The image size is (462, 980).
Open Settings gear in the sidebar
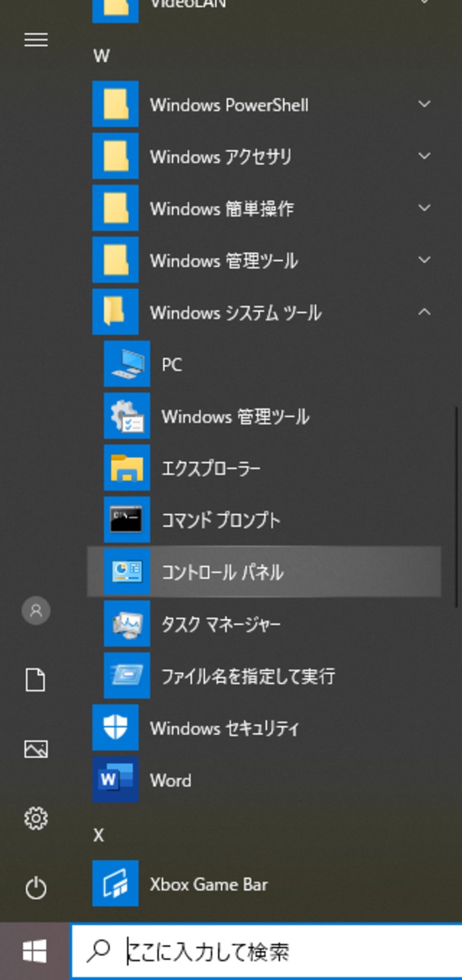pyautogui.click(x=36, y=818)
